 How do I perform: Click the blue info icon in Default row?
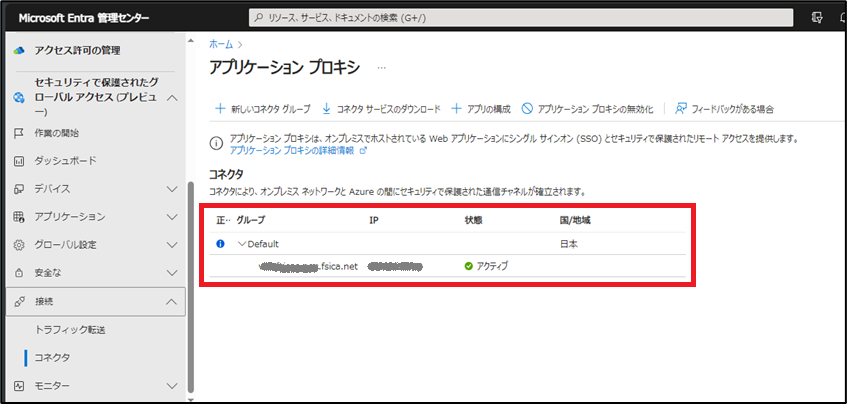(x=220, y=244)
